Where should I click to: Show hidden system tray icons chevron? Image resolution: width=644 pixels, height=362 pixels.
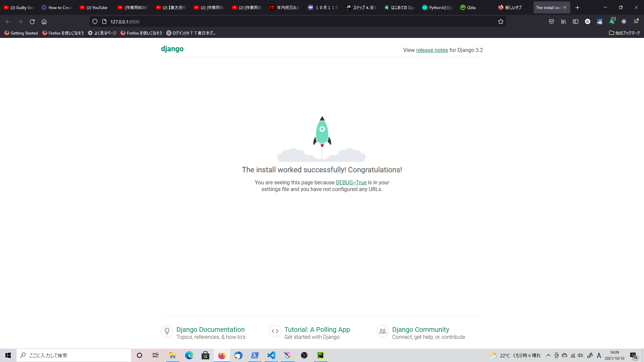click(548, 355)
